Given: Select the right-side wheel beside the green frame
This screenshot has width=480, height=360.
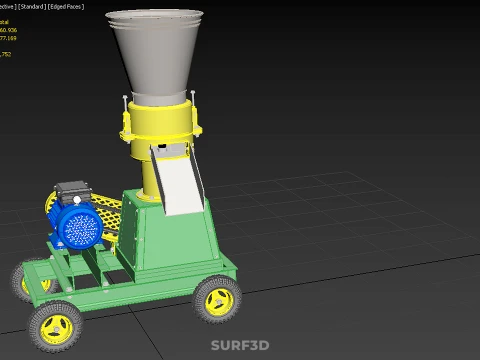Looking at the screenshot, I should click(217, 299).
